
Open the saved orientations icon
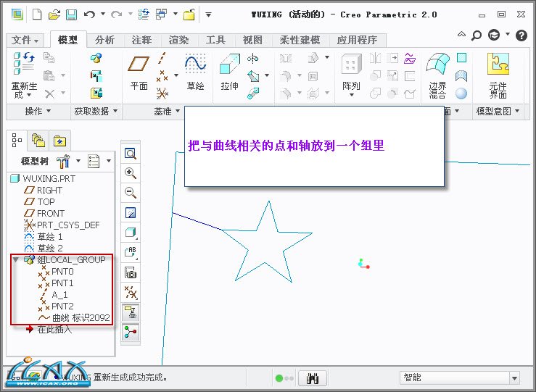tap(131, 252)
